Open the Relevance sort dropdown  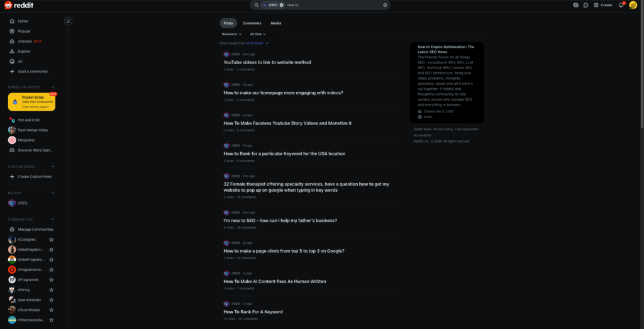pos(231,34)
